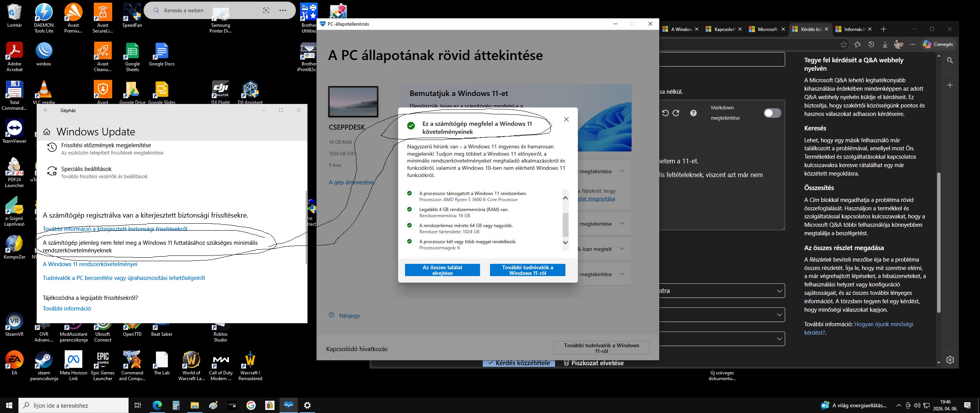
Task: Launch TeamViewer from the desktop
Action: tap(15, 131)
